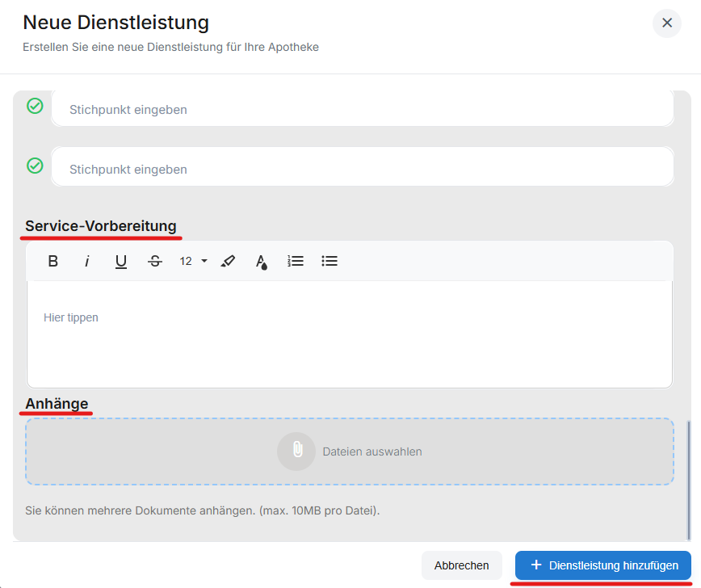
Task: Click the green check beside first Stichpunkt
Action: tap(35, 106)
